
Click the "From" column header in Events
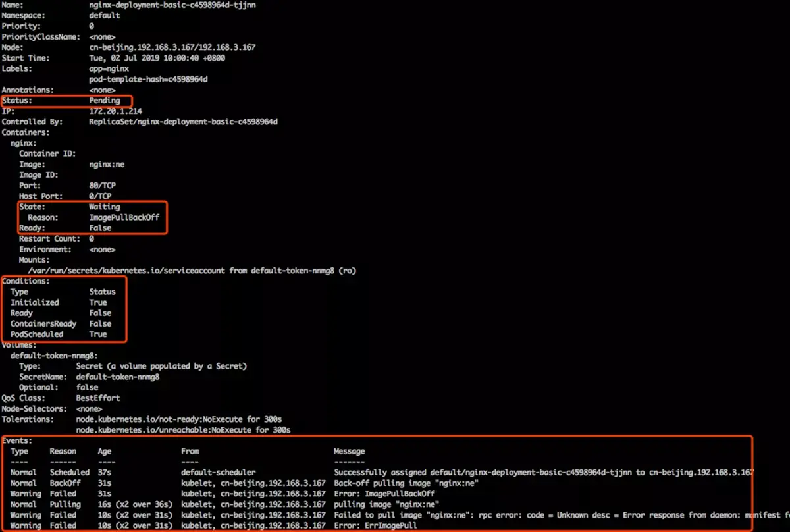[x=190, y=451]
